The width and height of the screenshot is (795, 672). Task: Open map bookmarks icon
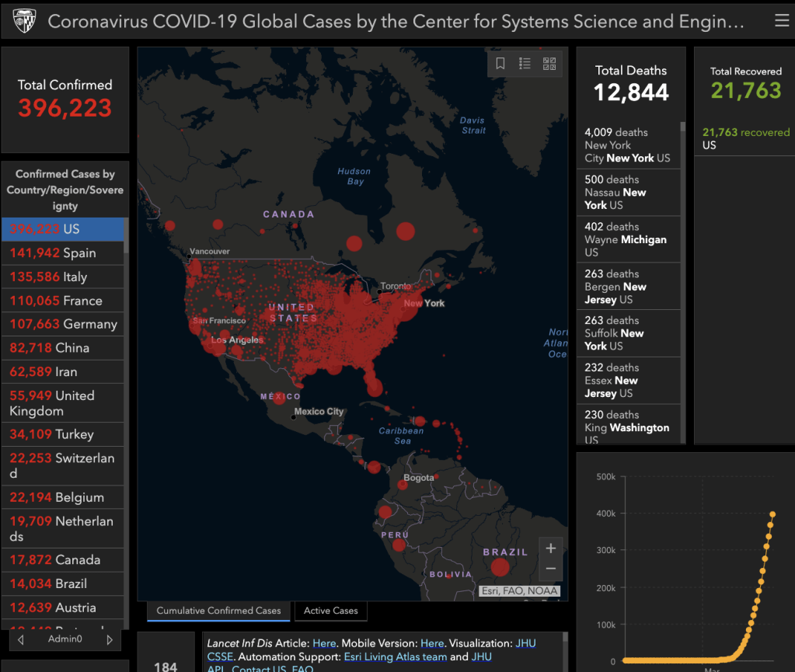click(500, 64)
